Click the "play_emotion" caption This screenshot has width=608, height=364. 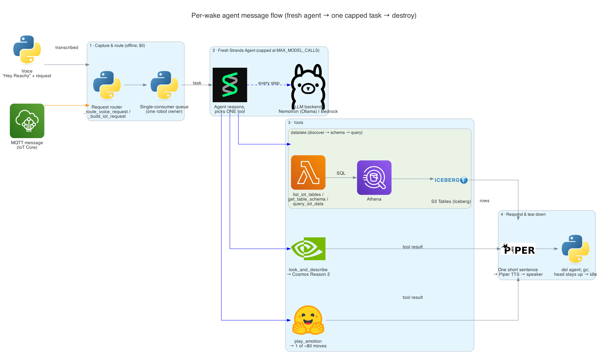308,341
